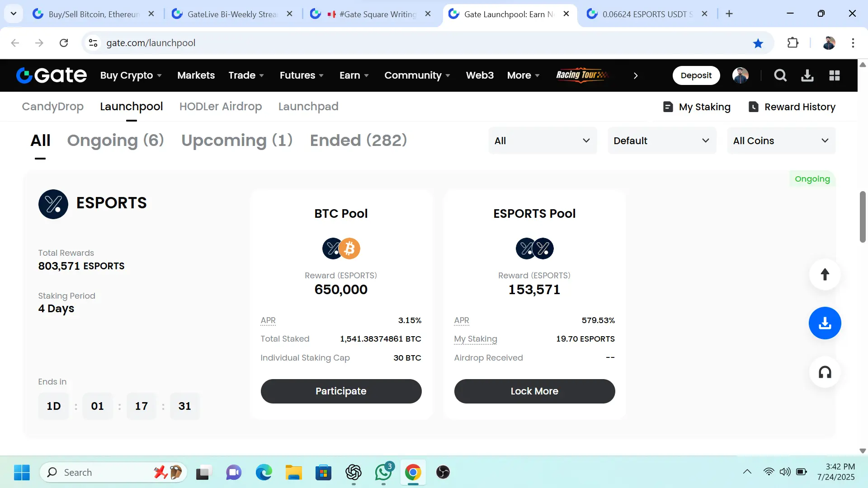Expand the Futures dropdown menu
The image size is (868, 488).
click(302, 75)
